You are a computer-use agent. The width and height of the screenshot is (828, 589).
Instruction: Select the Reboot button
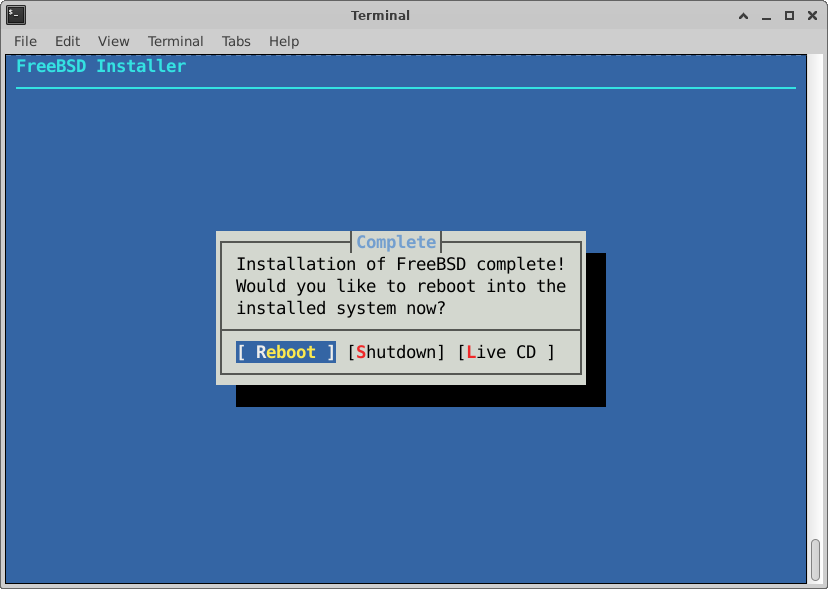(x=286, y=352)
